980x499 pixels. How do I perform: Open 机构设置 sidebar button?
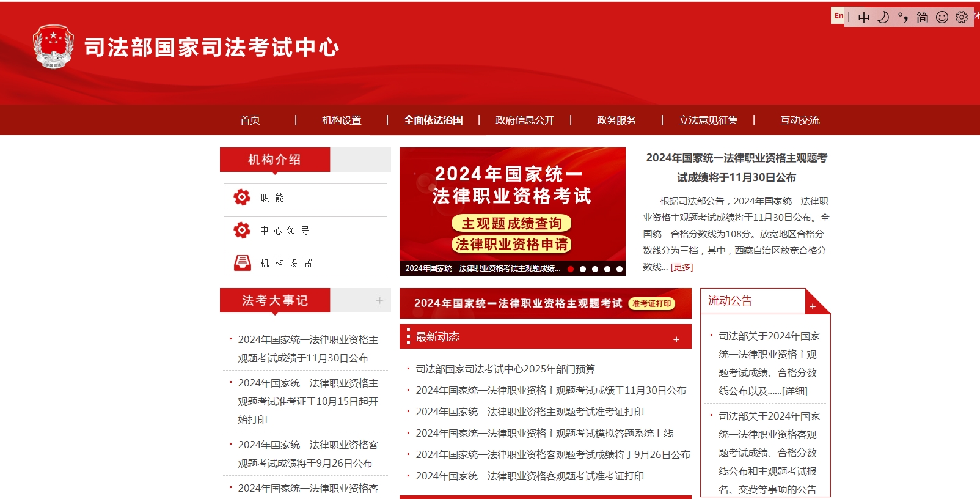[305, 263]
